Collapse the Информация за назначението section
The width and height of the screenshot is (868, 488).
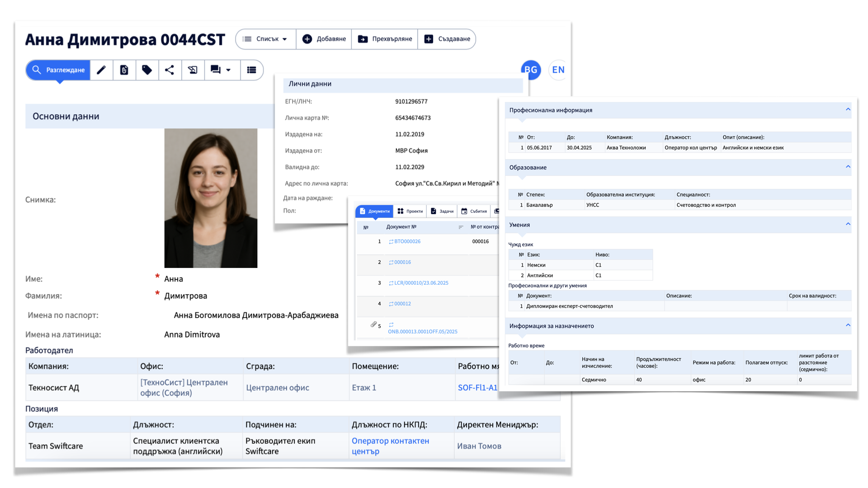(848, 325)
